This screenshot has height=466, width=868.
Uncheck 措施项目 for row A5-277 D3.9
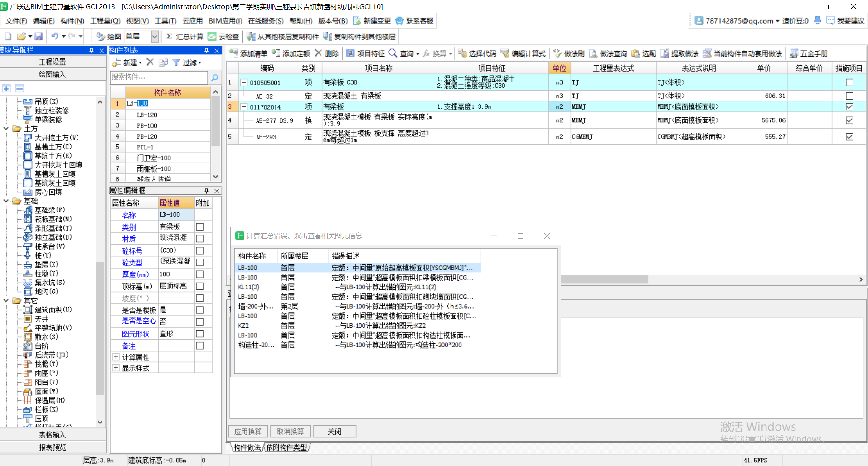click(849, 120)
